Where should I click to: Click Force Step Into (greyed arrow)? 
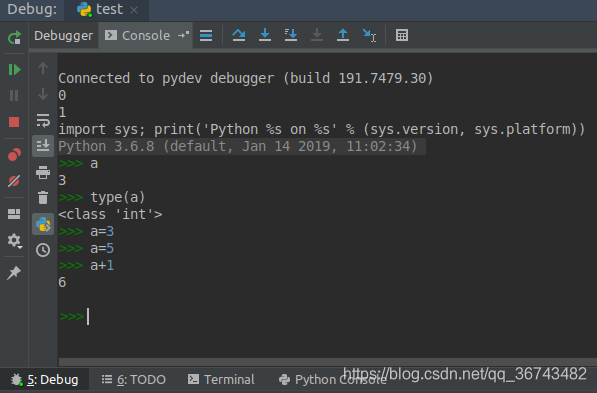(317, 35)
